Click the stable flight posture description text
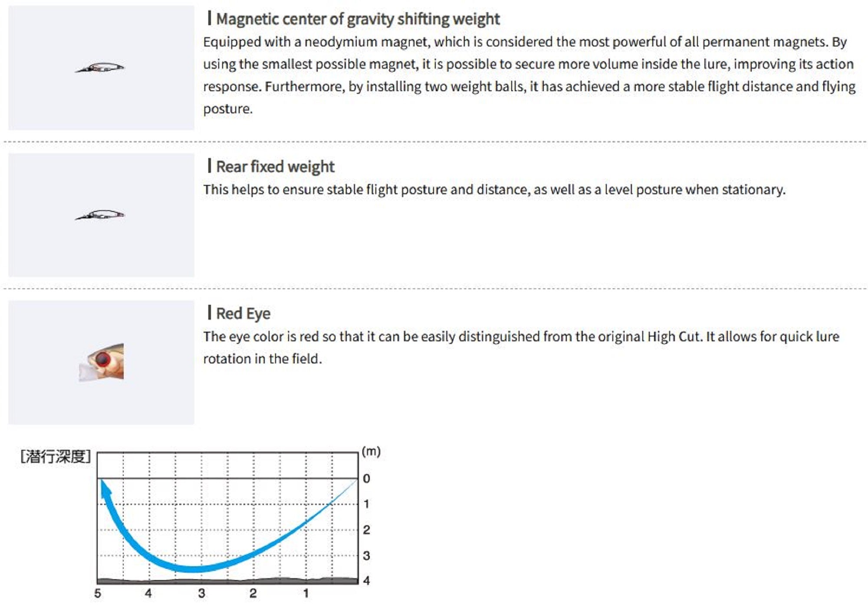The image size is (868, 607). (494, 190)
